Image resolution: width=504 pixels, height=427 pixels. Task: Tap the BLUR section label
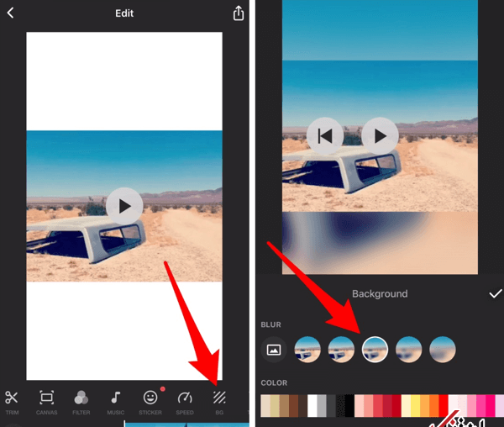tap(271, 324)
